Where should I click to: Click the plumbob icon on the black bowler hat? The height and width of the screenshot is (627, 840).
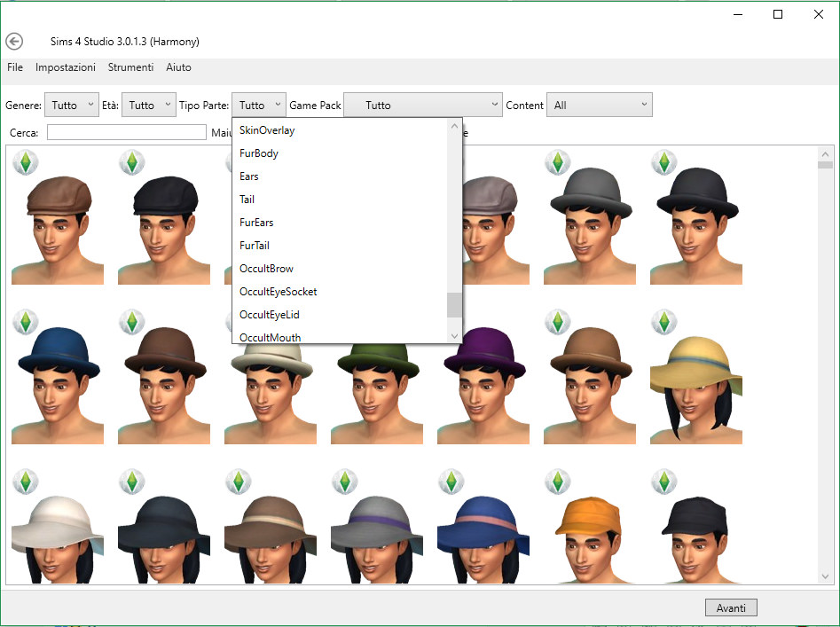(663, 162)
